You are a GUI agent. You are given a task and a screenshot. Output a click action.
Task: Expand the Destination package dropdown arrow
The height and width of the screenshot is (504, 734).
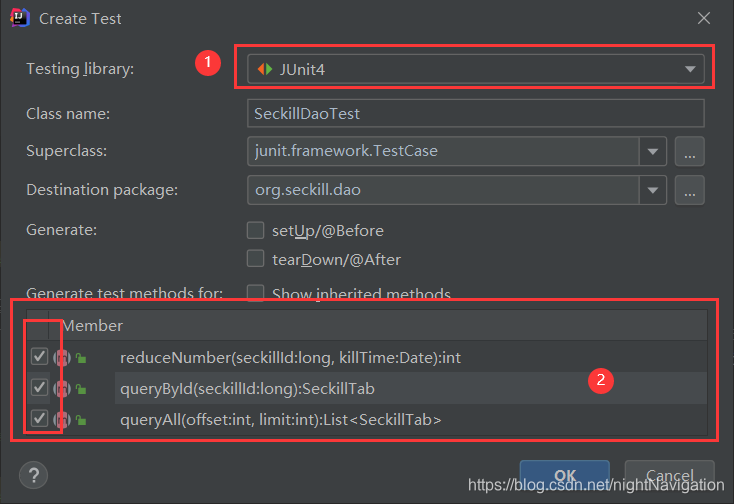tap(653, 190)
